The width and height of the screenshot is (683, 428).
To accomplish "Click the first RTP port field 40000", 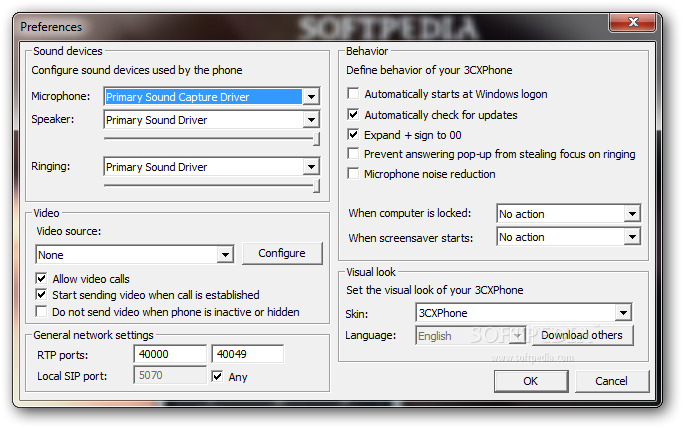I will pos(170,354).
